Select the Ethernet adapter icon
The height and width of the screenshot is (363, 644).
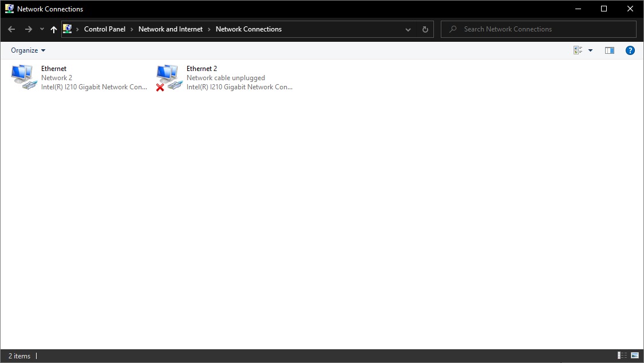23,77
